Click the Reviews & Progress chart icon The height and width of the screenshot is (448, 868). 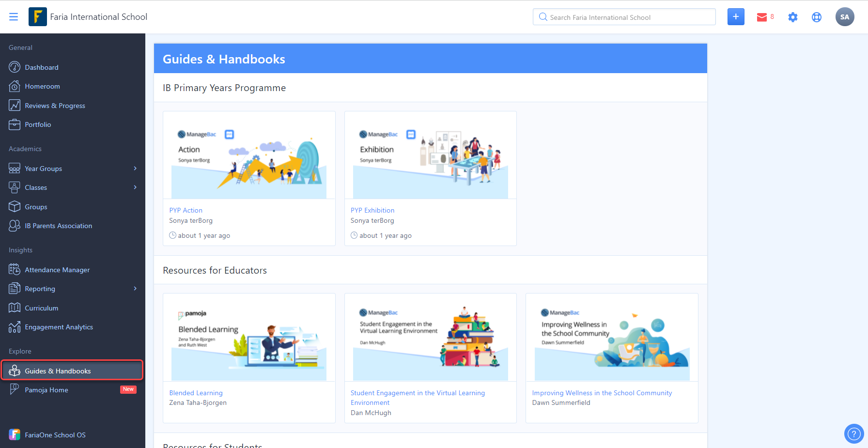click(x=15, y=105)
